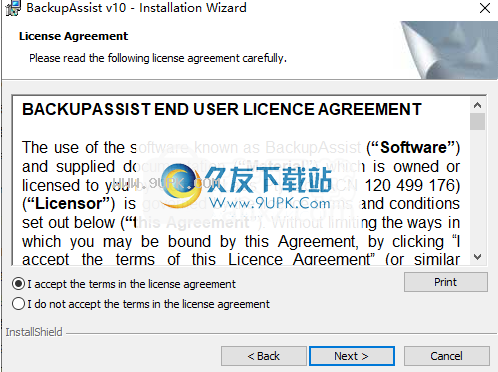This screenshot has height=372, width=498.
Task: Click the scrollbar up arrow
Action: [477, 105]
